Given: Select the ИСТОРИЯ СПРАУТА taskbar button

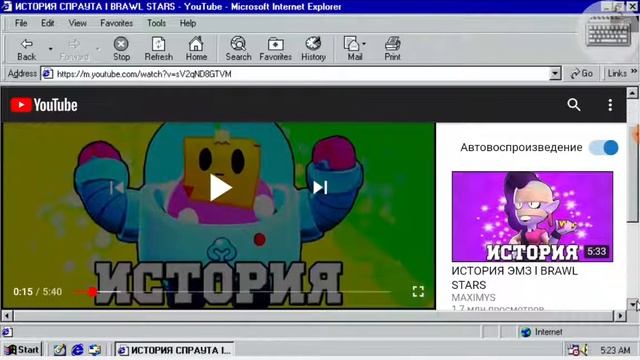Looking at the screenshot, I should pyautogui.click(x=174, y=350).
